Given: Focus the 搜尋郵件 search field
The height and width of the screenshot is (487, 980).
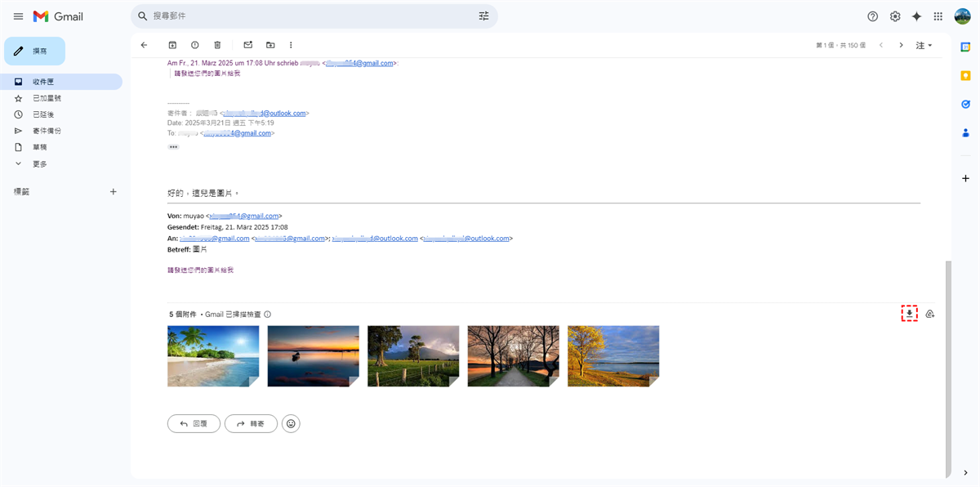Looking at the screenshot, I should tap(314, 16).
